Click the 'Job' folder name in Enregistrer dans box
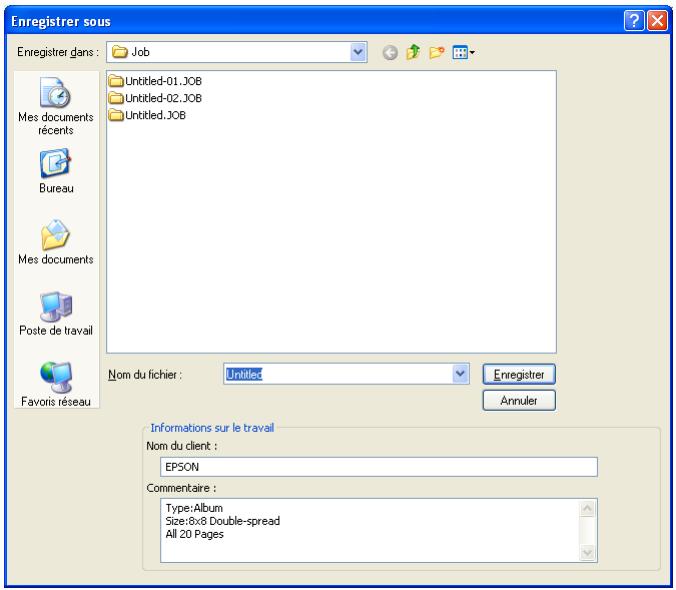This screenshot has width=676, height=590. pos(140,52)
